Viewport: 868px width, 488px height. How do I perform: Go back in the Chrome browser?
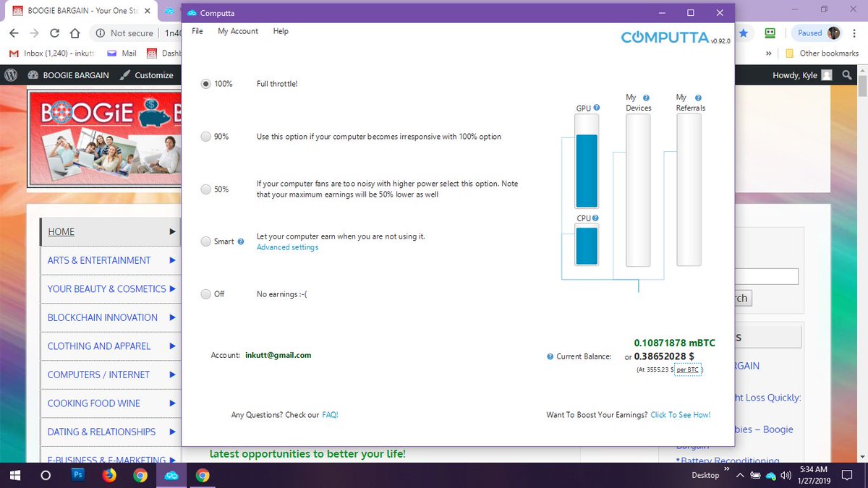point(14,33)
